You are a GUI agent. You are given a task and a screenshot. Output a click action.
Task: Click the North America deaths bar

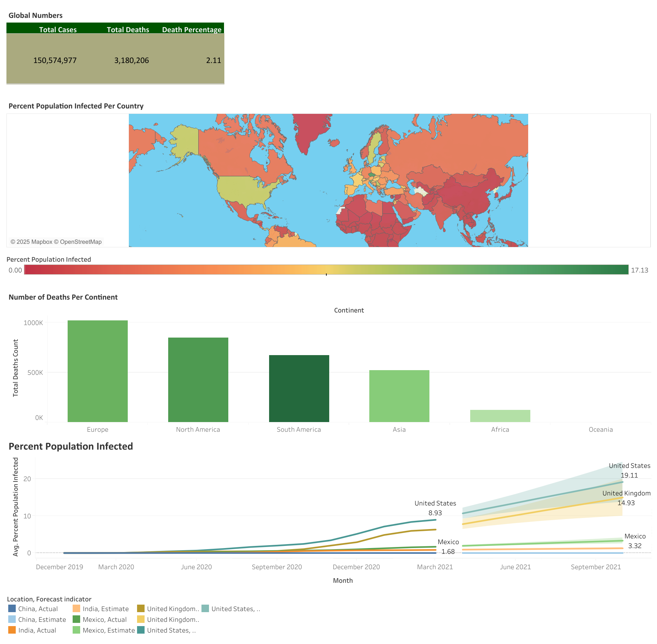198,380
